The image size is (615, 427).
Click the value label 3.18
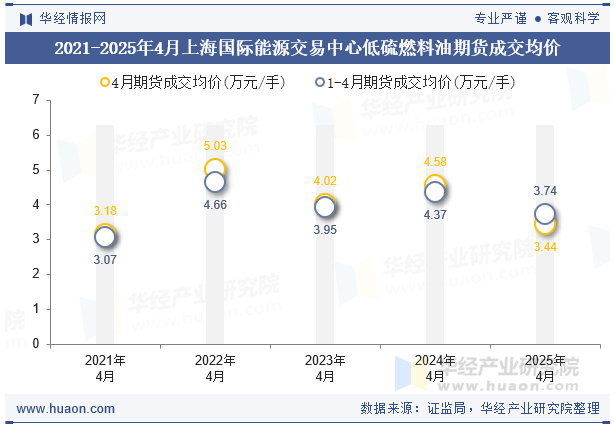click(105, 211)
